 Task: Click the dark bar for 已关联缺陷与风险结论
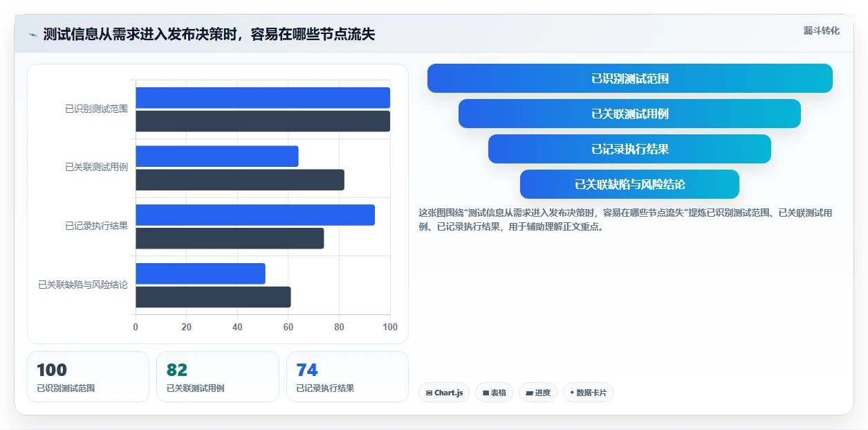click(213, 297)
